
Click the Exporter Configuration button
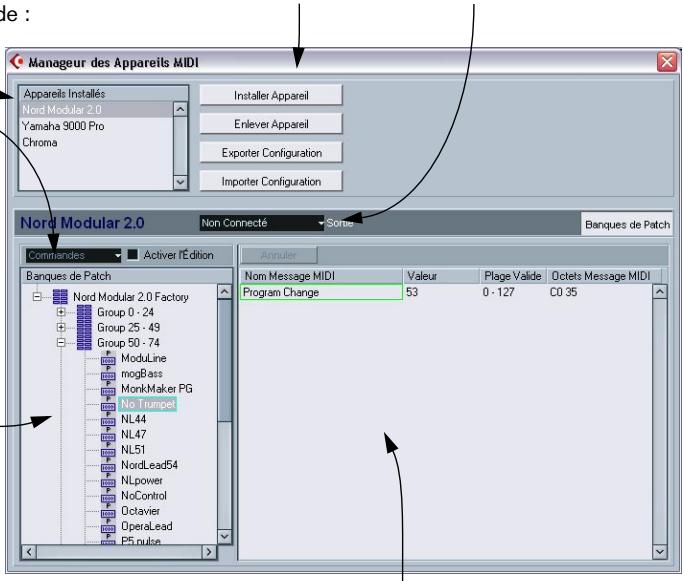click(x=271, y=153)
